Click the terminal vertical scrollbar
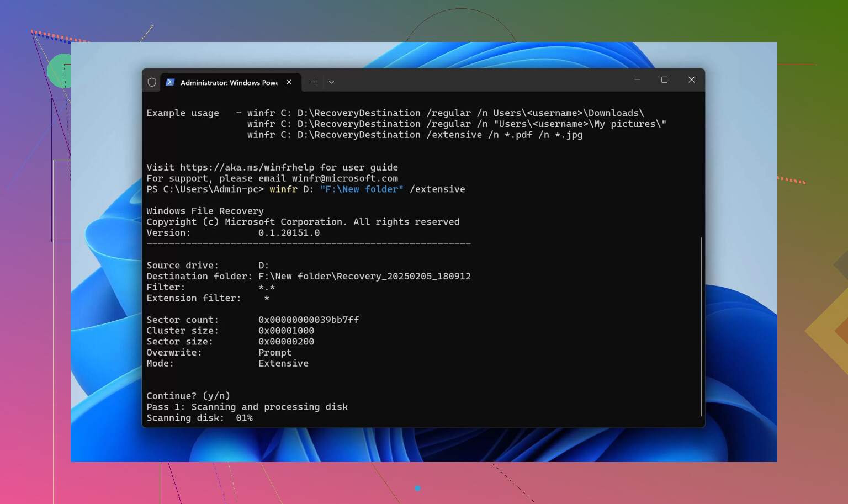Image resolution: width=848 pixels, height=504 pixels. point(701,326)
